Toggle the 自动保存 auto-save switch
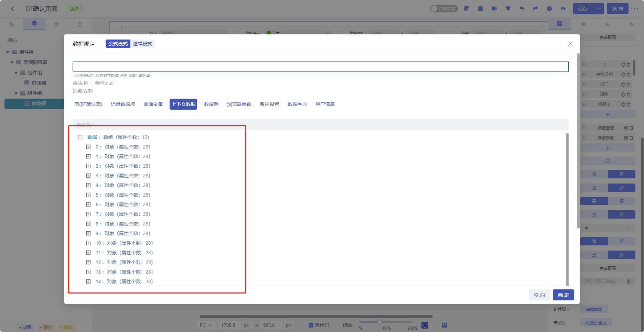The image size is (644, 332). (444, 9)
